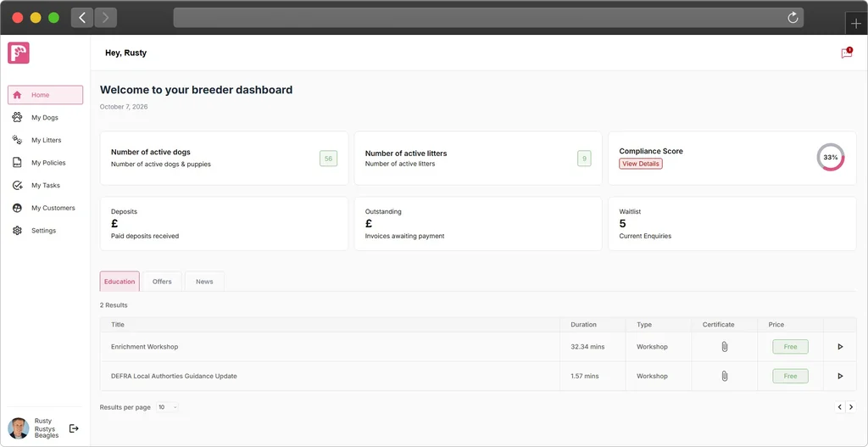Click the My Policies document icon
This screenshot has width=868, height=447.
(x=17, y=163)
